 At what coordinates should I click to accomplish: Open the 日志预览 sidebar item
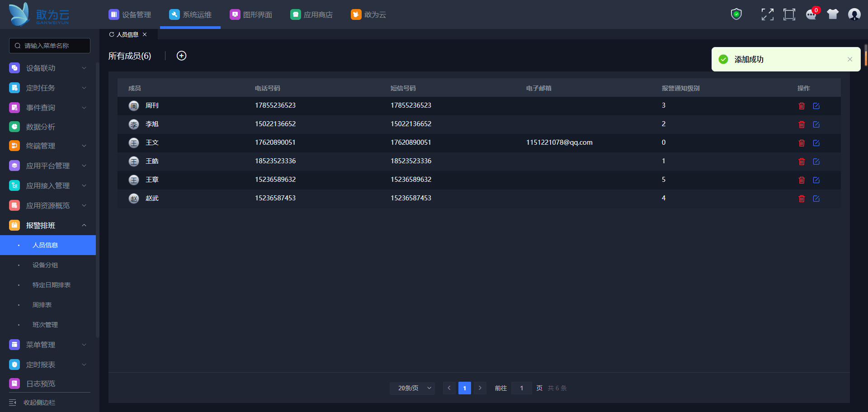point(48,384)
